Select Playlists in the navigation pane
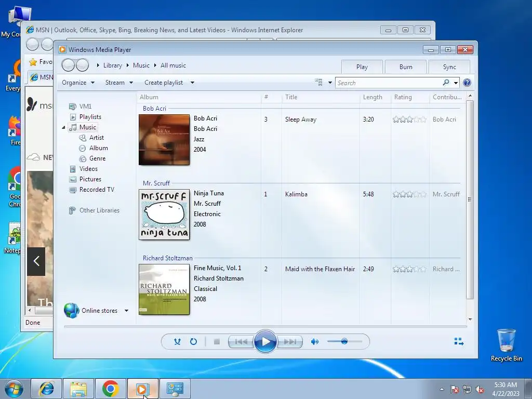Screen dimensions: 532x399 click(86, 117)
